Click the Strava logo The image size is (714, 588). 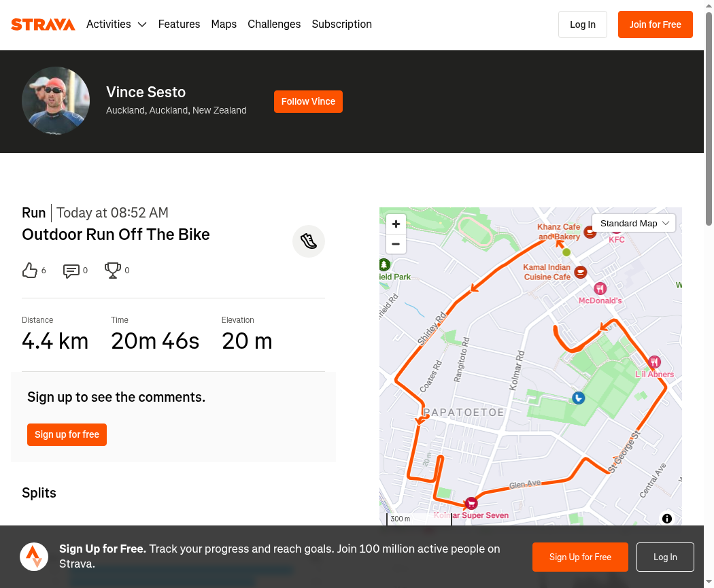tap(43, 24)
